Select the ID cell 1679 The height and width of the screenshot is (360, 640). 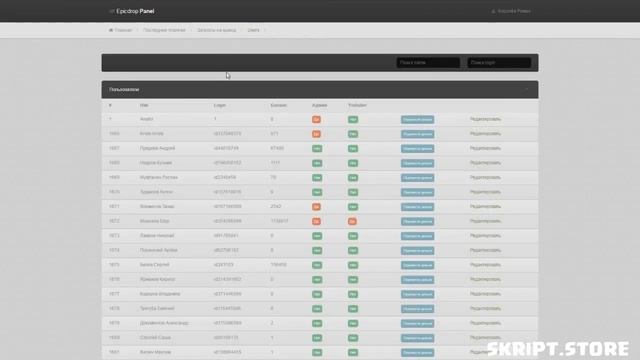[114, 323]
